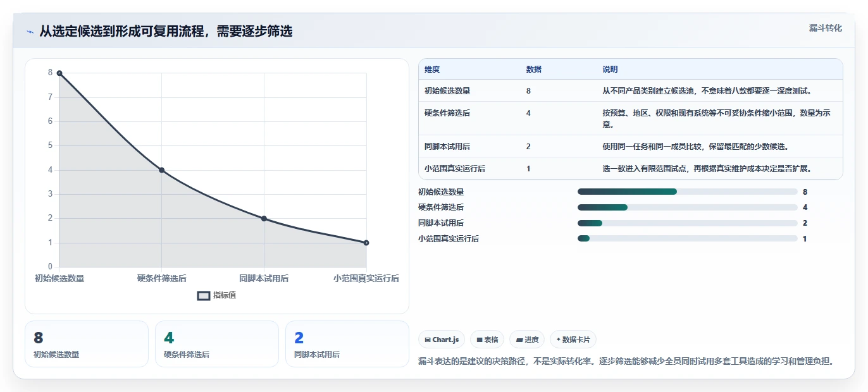This screenshot has height=392, width=868.
Task: Click the x-axis label 初始候选数量
Action: [x=59, y=278]
